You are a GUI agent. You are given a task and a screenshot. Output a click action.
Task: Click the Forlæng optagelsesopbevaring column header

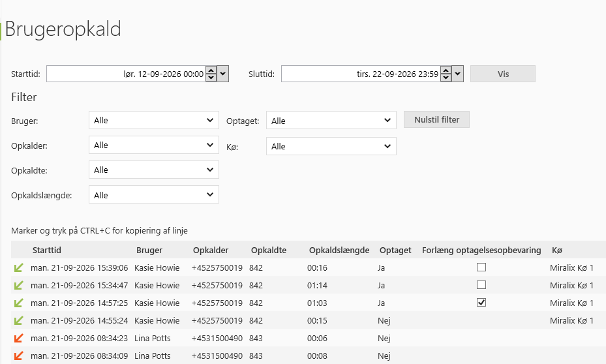coord(481,250)
